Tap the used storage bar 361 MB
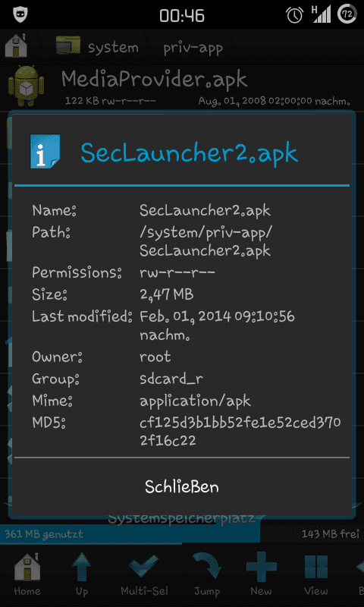This screenshot has height=607, width=364. (x=130, y=534)
